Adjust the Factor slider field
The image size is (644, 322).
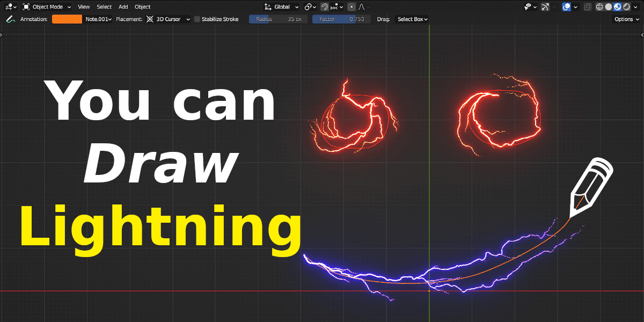(341, 19)
